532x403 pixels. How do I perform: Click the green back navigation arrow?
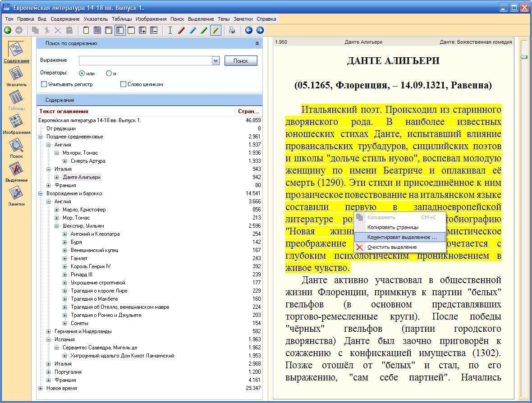click(8, 31)
